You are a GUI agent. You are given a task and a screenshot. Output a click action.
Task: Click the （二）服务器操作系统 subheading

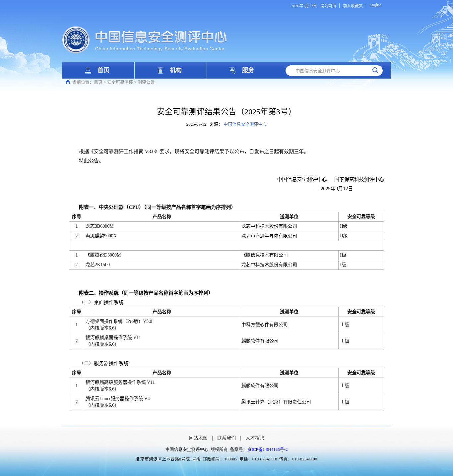(104, 363)
